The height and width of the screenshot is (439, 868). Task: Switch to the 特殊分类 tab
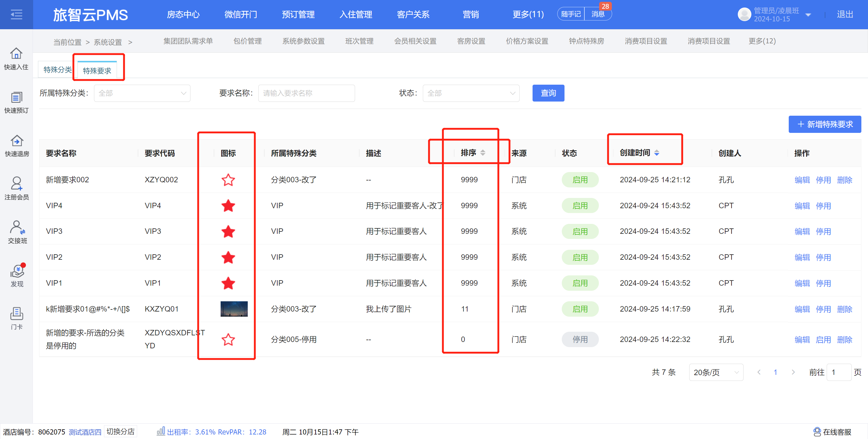(58, 70)
